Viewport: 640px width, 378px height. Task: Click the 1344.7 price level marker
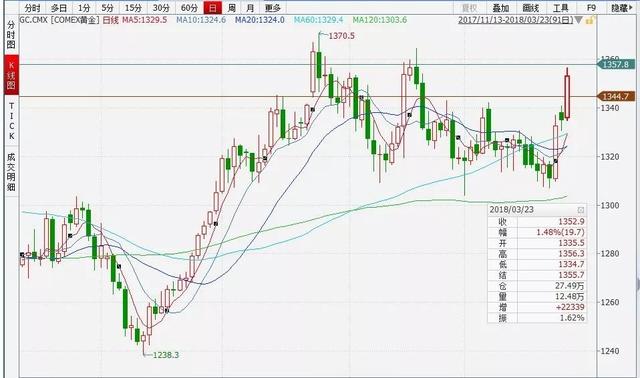point(616,97)
